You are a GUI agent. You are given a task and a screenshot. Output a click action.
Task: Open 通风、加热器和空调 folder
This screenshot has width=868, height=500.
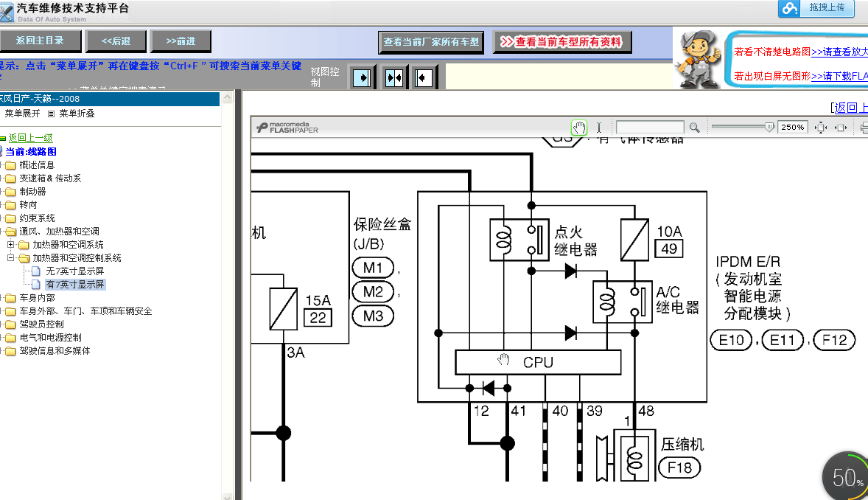(x=59, y=231)
